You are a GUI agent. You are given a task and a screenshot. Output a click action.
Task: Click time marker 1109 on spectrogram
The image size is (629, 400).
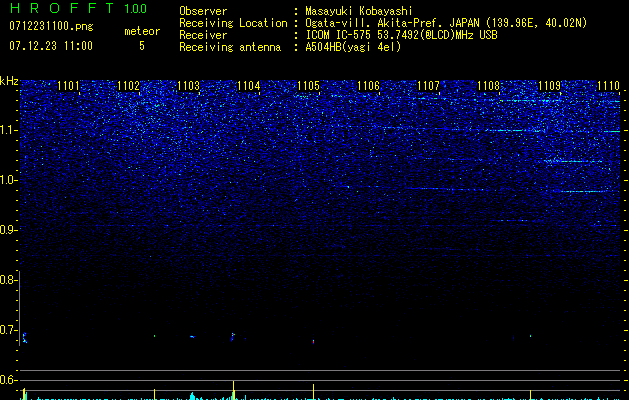(x=549, y=86)
